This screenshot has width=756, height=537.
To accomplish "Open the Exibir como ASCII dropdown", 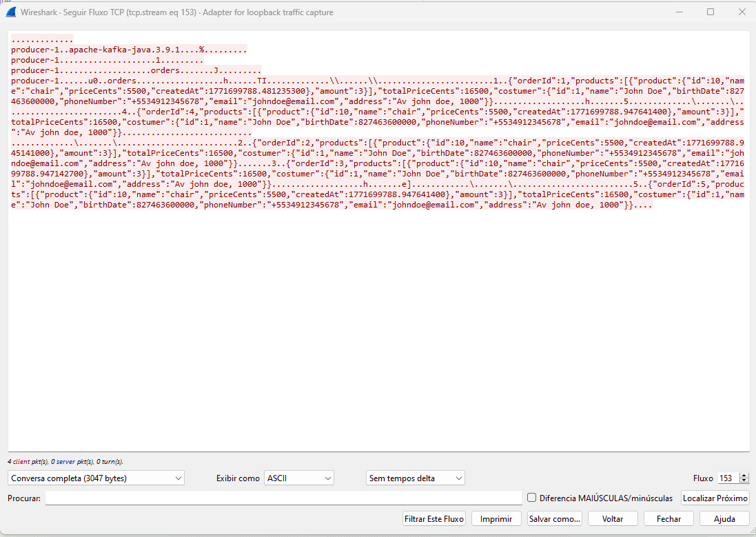I will point(299,478).
